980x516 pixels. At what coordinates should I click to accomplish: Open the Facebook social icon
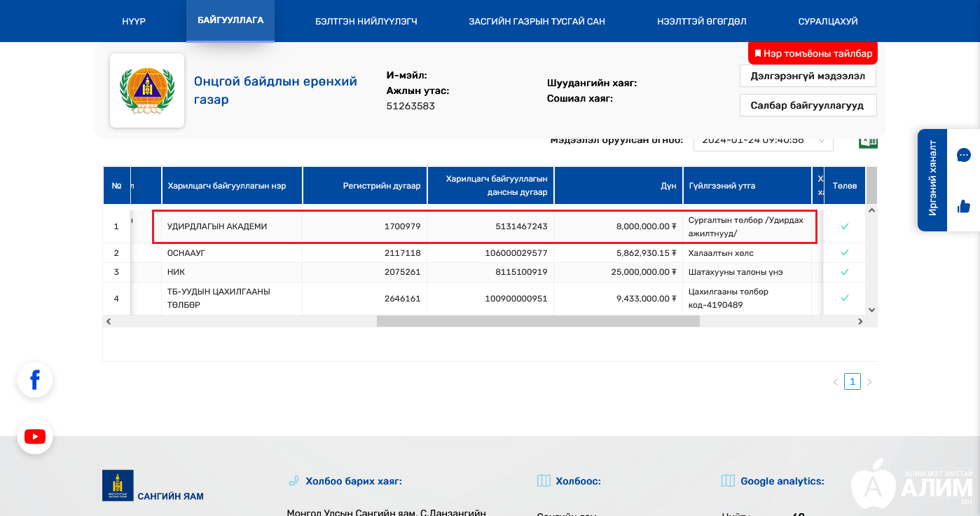[x=35, y=380]
